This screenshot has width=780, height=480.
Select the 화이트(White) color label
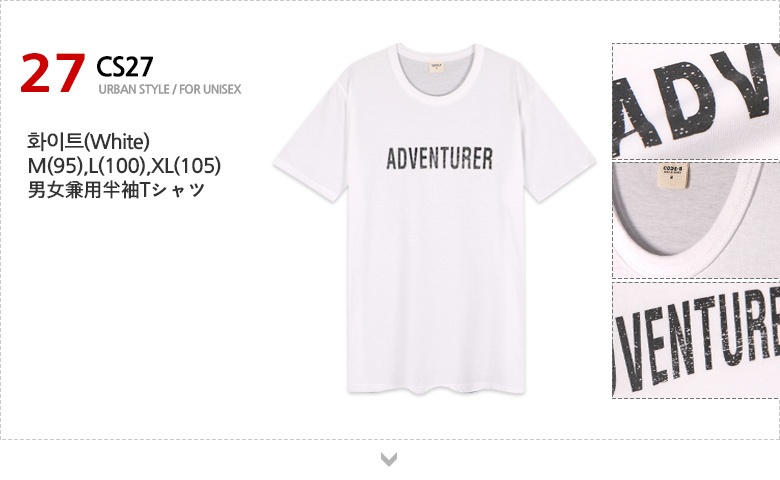tap(89, 139)
